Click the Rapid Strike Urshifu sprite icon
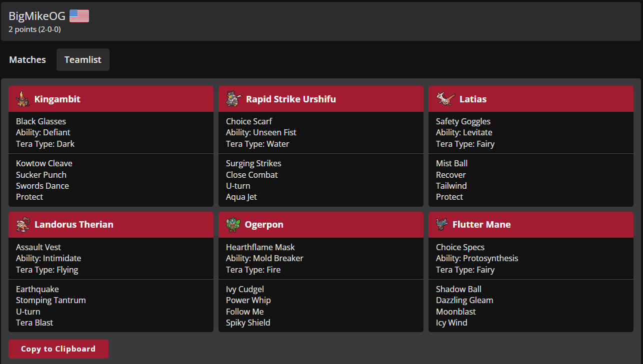Screen dimensions: 643x364 [x=233, y=99]
